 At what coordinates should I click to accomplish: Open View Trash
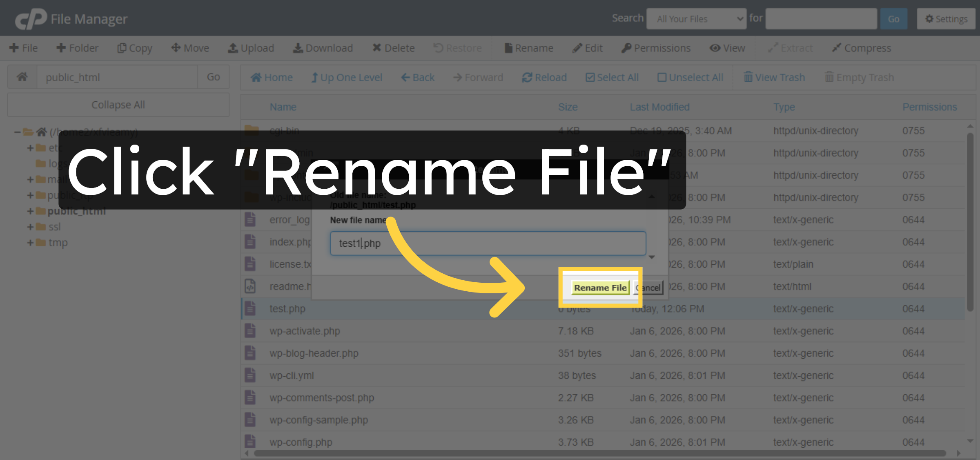click(x=774, y=77)
